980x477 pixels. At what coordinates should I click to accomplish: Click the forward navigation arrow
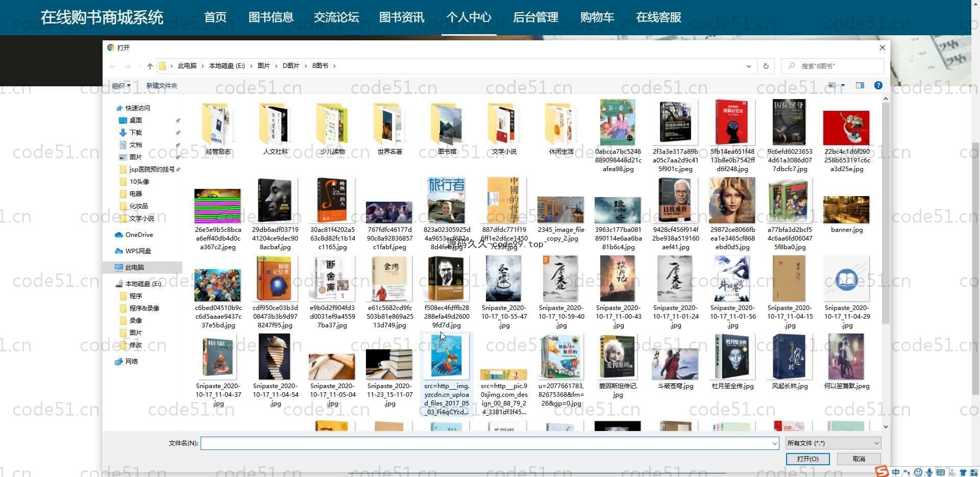[x=128, y=66]
